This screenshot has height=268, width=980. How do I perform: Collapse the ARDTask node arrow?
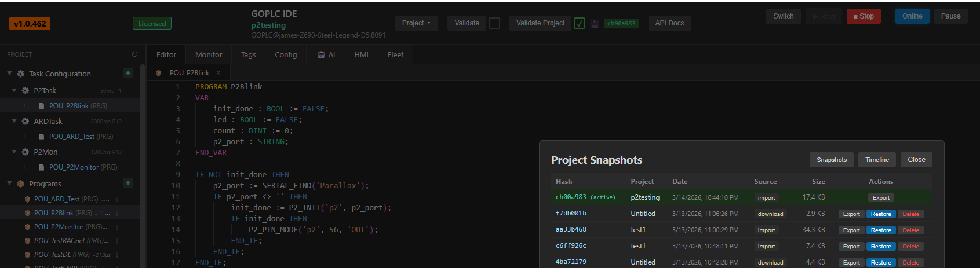click(x=14, y=121)
